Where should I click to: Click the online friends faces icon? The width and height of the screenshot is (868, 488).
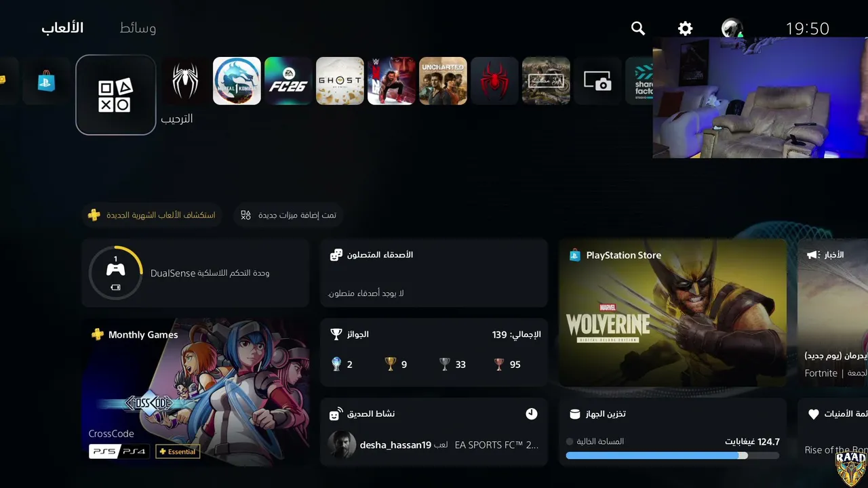(336, 255)
